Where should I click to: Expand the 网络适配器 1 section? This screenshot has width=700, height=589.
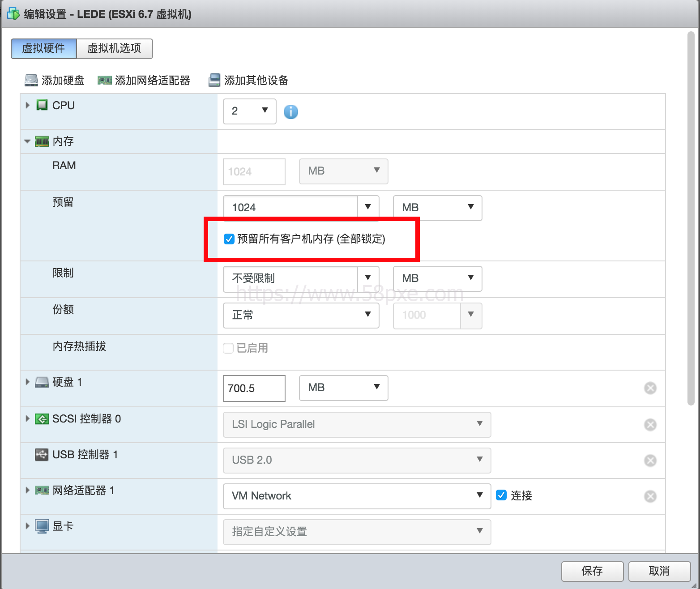[x=28, y=490]
